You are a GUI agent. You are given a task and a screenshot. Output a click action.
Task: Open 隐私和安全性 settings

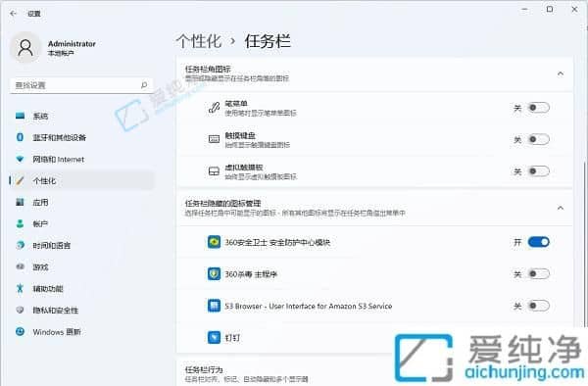pos(81,310)
